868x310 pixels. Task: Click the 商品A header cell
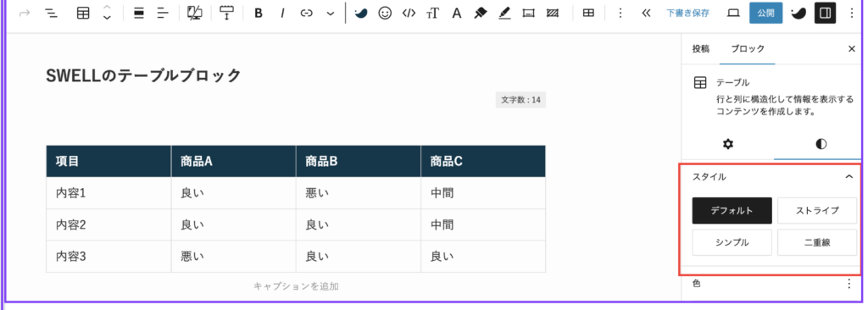pyautogui.click(x=234, y=161)
